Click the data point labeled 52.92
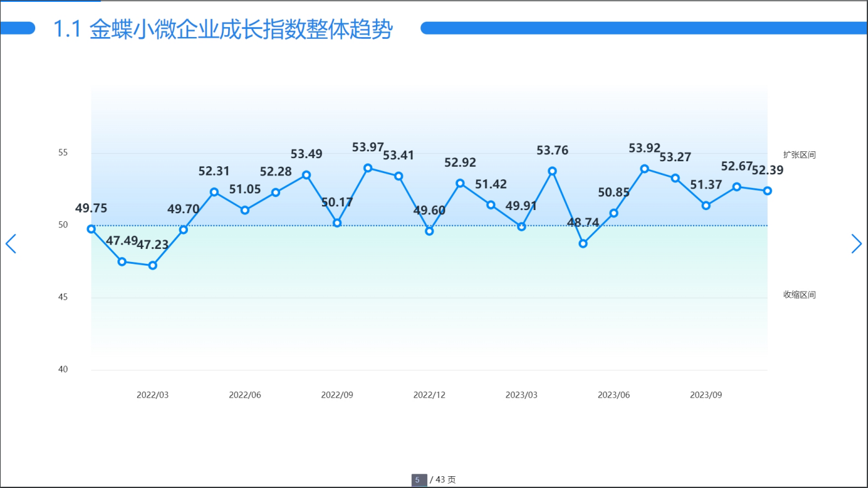Image resolution: width=868 pixels, height=488 pixels. coord(460,183)
